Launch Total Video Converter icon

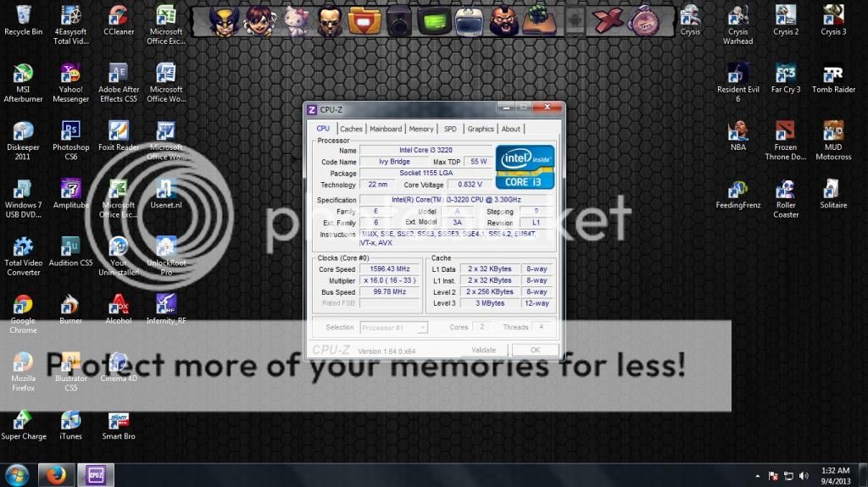click(x=23, y=257)
